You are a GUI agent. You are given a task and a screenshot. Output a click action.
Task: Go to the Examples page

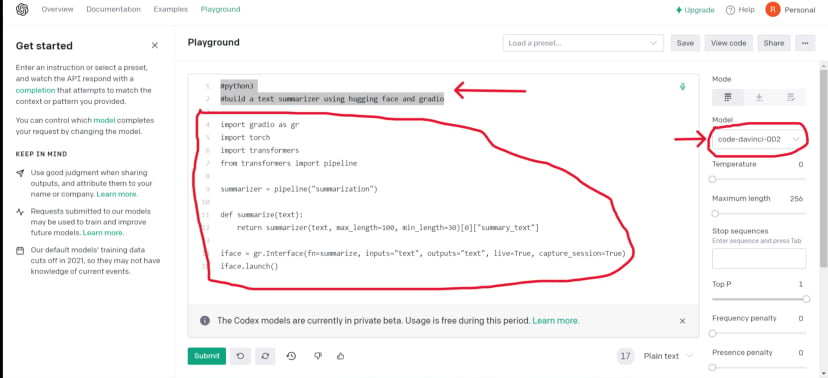tap(171, 10)
